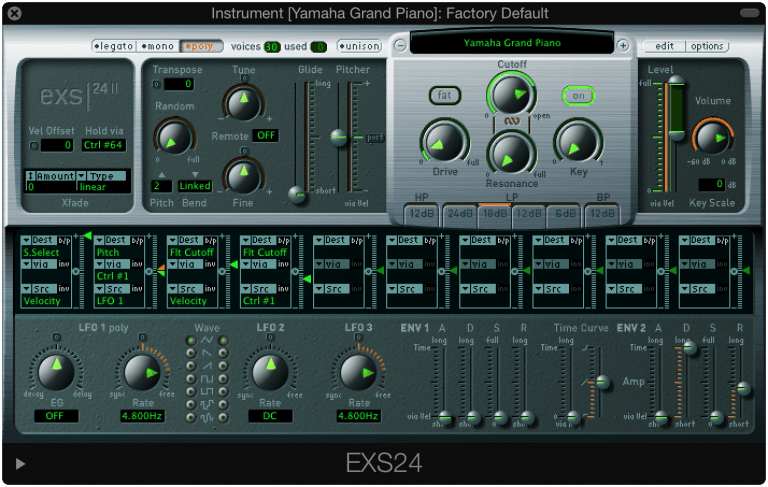Toggle unison mode
Screen dimensions: 768x487
tap(360, 46)
